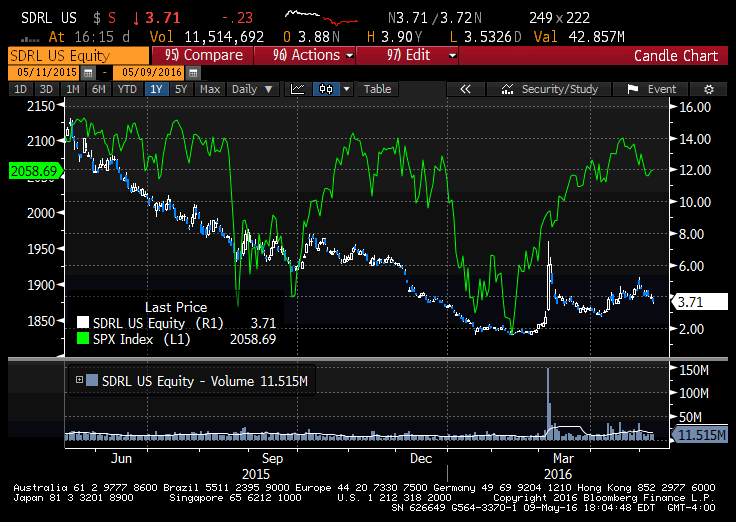
Task: Open chart settings gear
Action: point(709,89)
